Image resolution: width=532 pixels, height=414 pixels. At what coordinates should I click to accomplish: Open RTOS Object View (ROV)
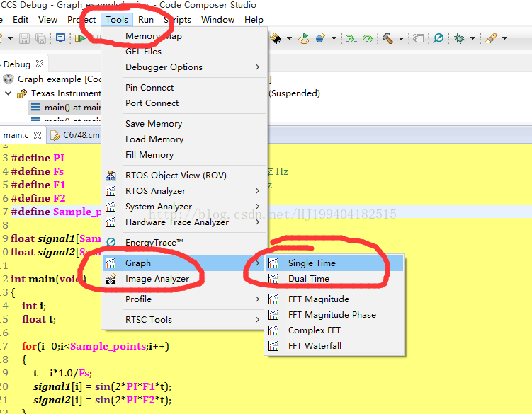184,176
